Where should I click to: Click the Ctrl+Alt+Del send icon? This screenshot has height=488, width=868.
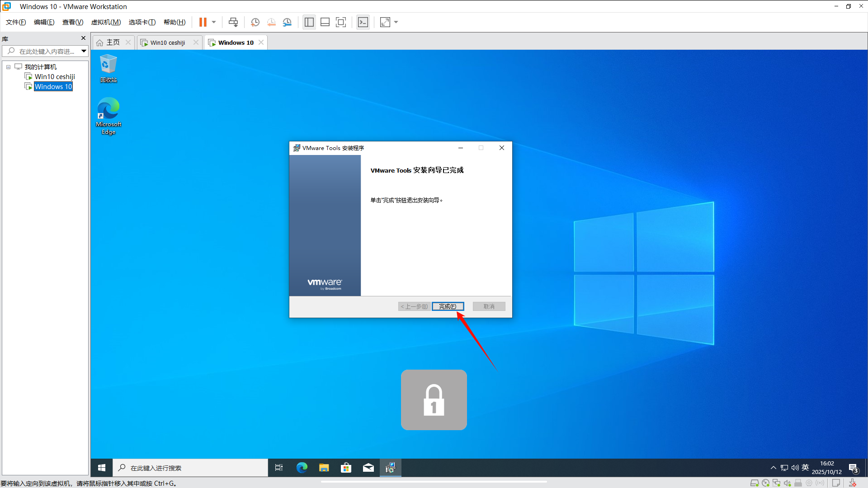pyautogui.click(x=233, y=22)
